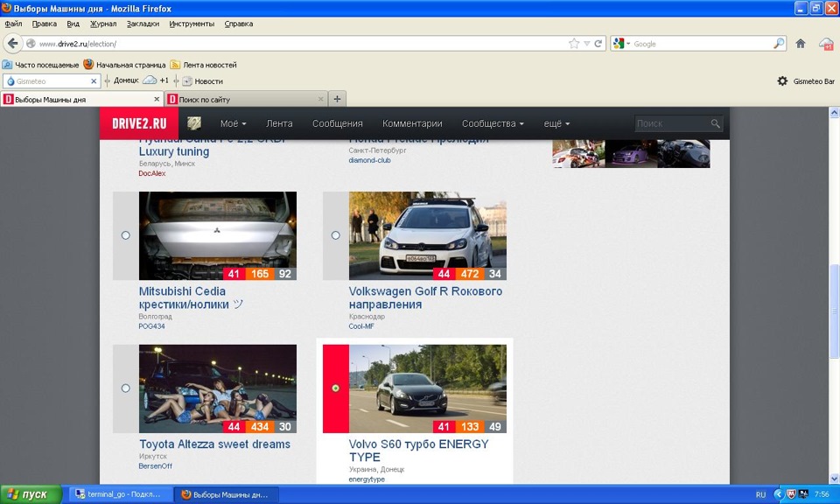The height and width of the screenshot is (504, 840).
Task: Open the Файл menu
Action: click(13, 24)
